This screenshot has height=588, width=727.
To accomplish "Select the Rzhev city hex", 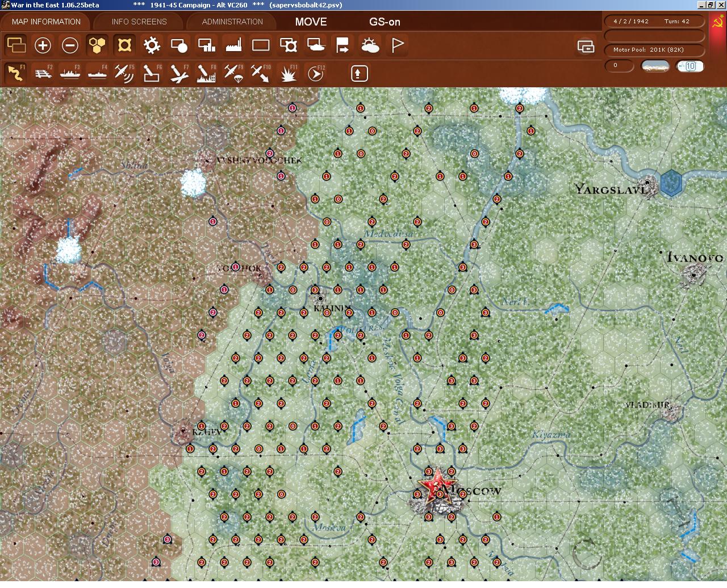I will pyautogui.click(x=183, y=432).
